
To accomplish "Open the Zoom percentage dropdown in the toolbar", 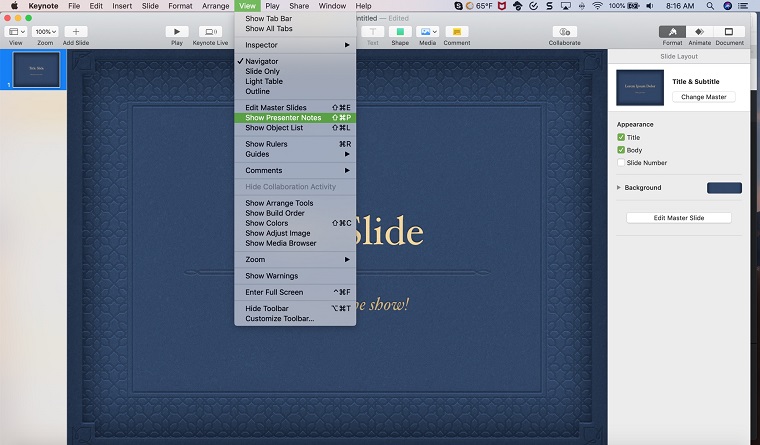I will (45, 32).
